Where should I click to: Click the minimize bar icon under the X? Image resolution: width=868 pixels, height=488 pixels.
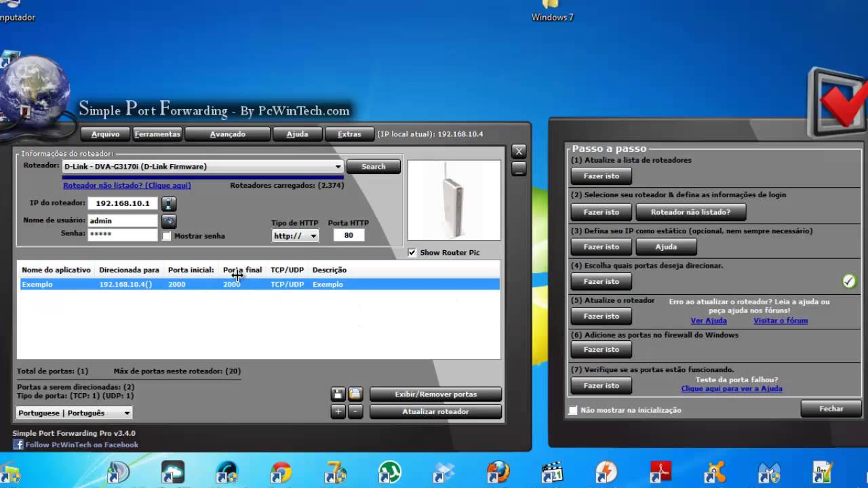click(519, 169)
